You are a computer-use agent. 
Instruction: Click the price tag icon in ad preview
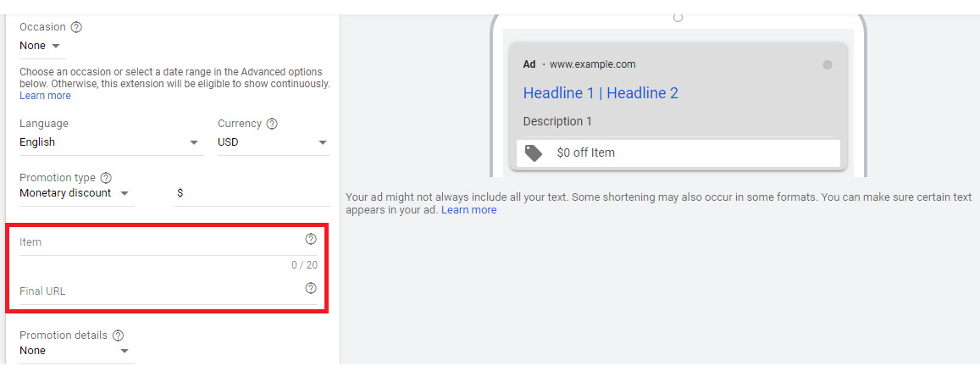click(x=533, y=153)
